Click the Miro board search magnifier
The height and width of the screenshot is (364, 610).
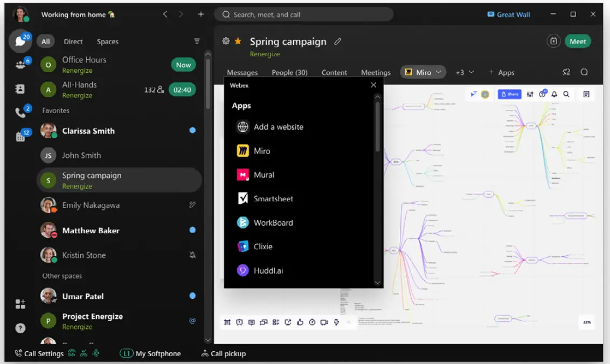coord(566,94)
